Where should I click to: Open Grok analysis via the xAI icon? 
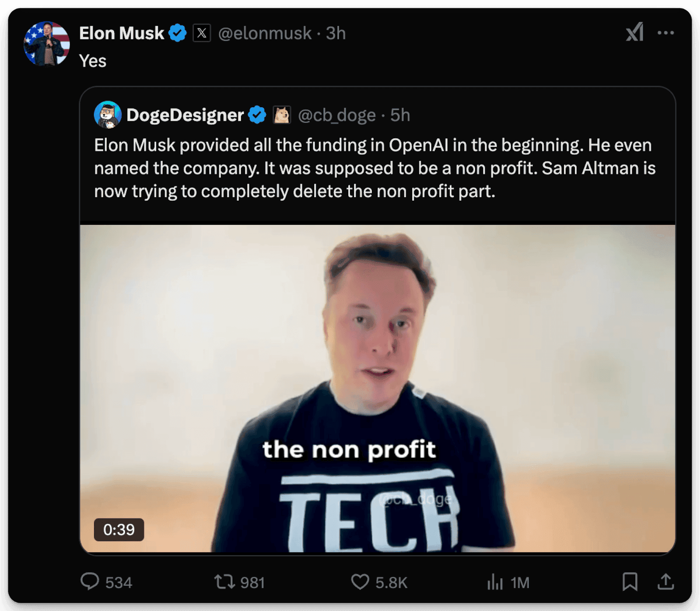pyautogui.click(x=634, y=33)
